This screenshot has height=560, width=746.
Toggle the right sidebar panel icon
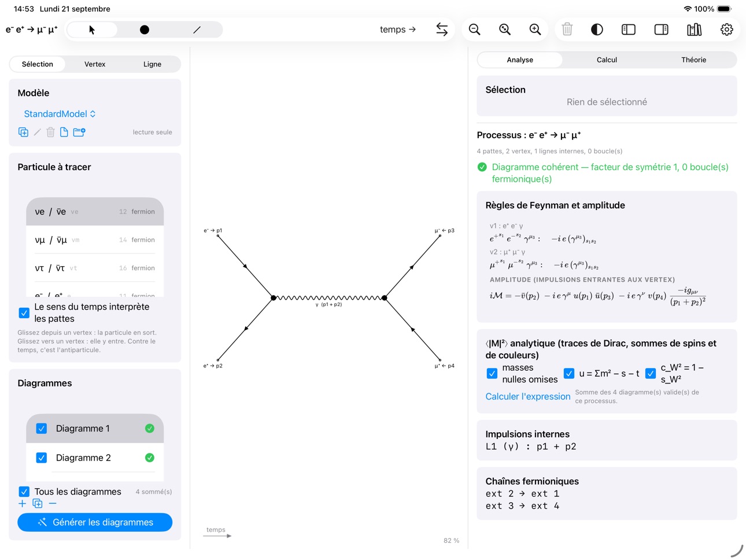point(662,30)
